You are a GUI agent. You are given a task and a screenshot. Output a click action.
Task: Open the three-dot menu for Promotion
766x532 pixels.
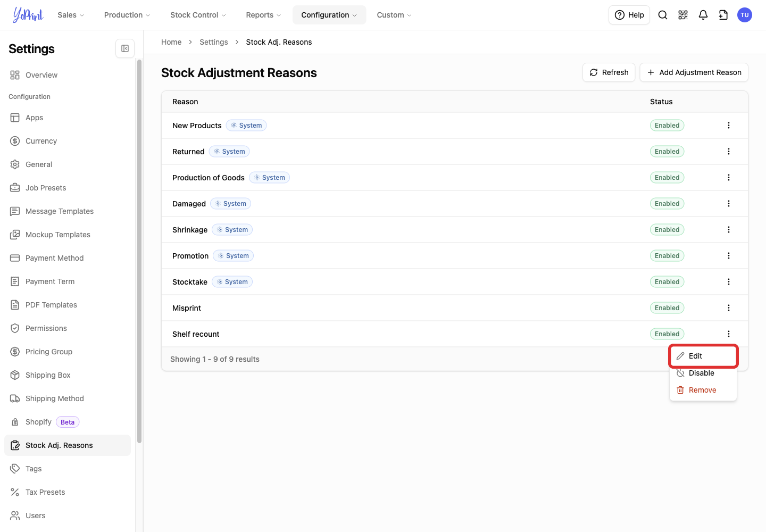[x=729, y=256]
